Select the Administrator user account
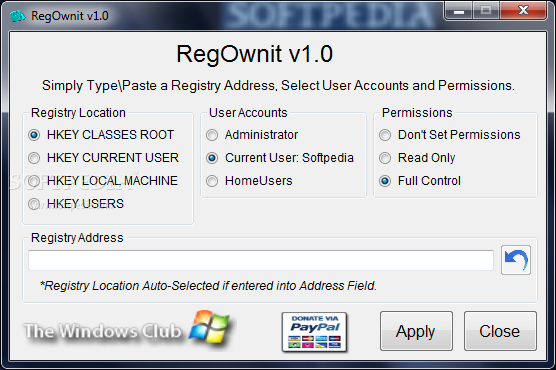 point(252,135)
